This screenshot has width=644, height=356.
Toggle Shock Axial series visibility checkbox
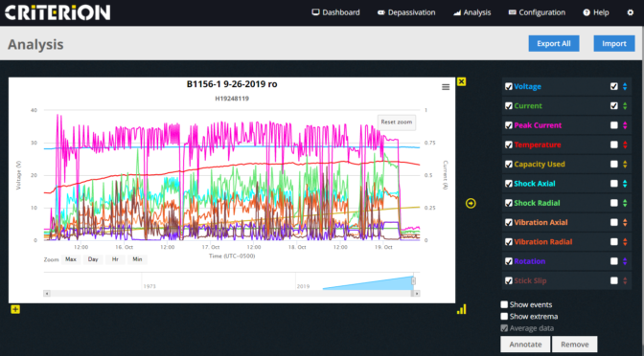(x=509, y=184)
